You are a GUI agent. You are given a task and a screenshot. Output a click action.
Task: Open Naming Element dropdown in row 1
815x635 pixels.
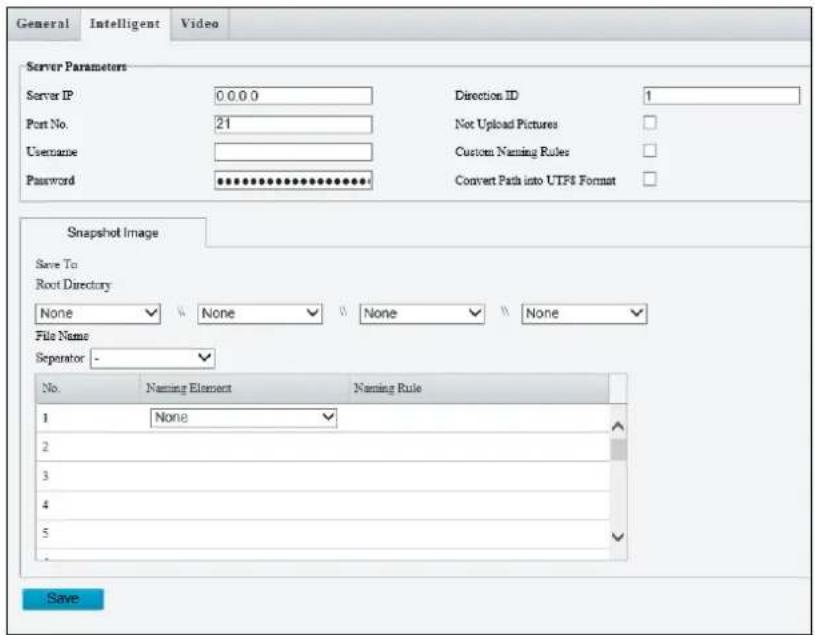(x=244, y=418)
